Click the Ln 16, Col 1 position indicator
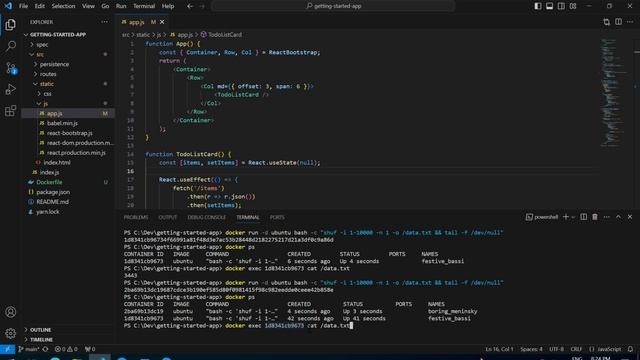Screen dimensions: 640x360 click(x=499, y=349)
